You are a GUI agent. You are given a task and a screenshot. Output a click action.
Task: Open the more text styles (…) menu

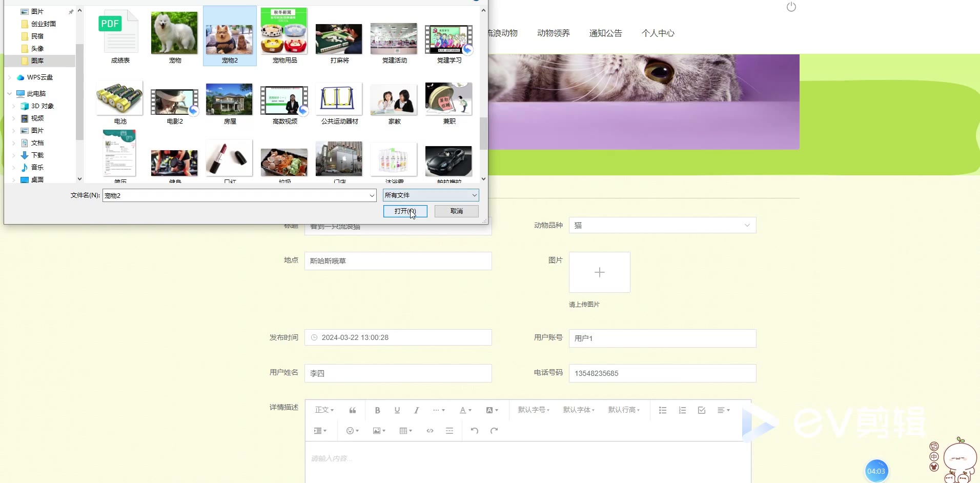coord(439,410)
